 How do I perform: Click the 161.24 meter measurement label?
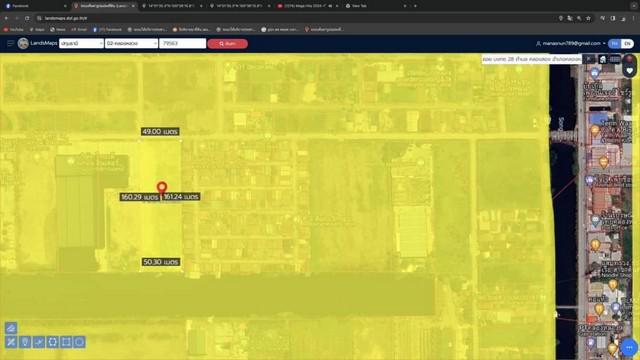[x=181, y=197]
